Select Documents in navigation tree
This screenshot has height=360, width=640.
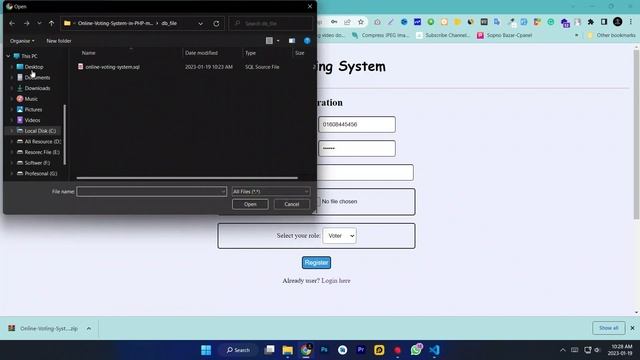coord(37,77)
